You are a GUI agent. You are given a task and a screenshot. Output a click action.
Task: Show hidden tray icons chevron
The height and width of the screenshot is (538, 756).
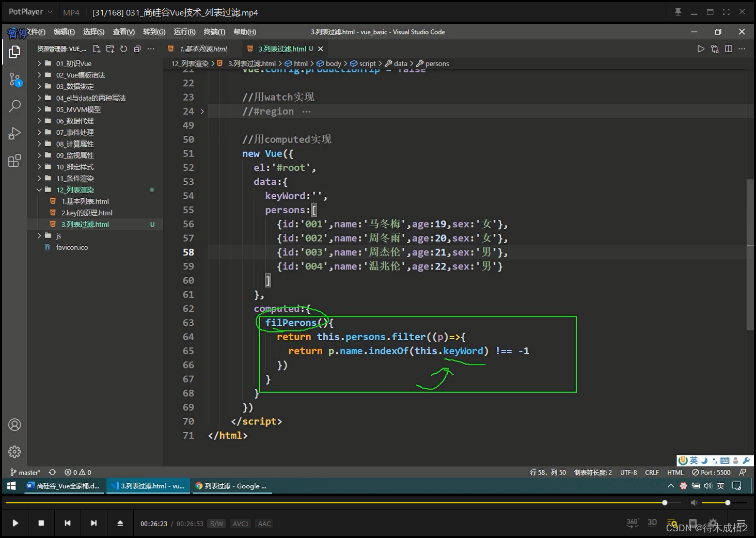point(671,486)
